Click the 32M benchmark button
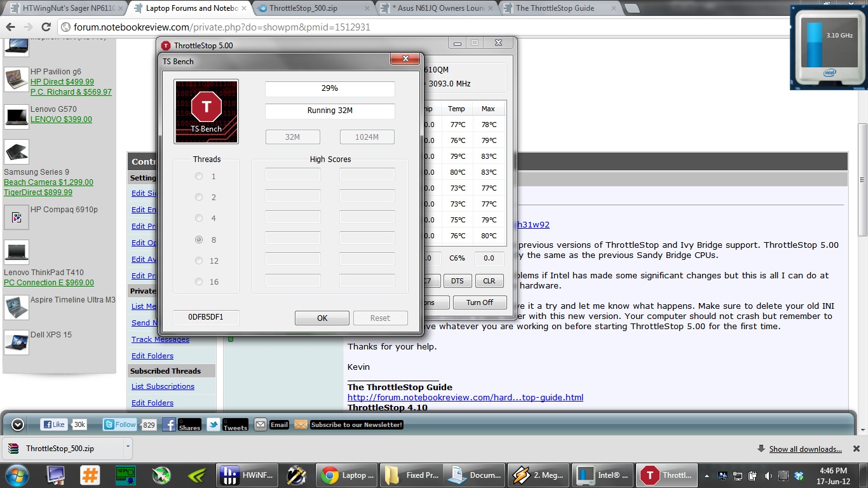 pos(292,137)
